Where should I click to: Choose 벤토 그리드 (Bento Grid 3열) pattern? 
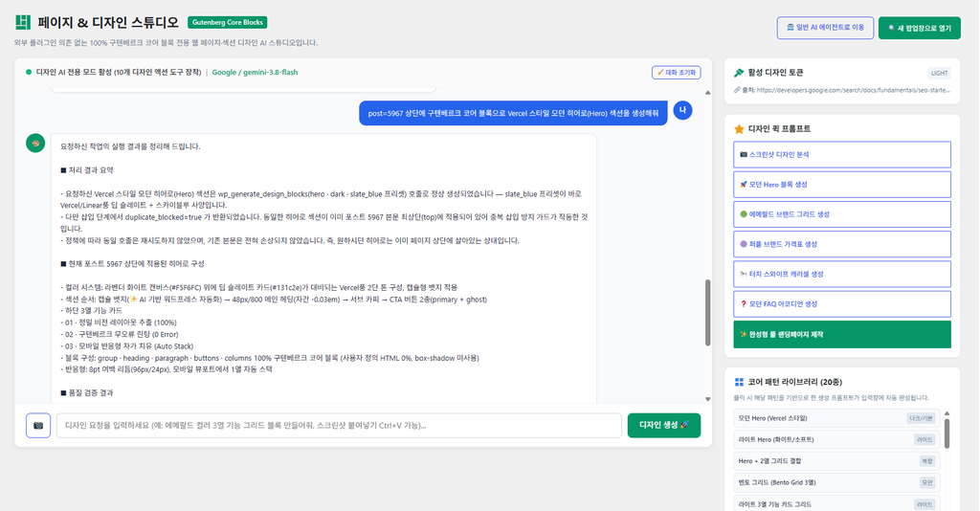(x=836, y=482)
